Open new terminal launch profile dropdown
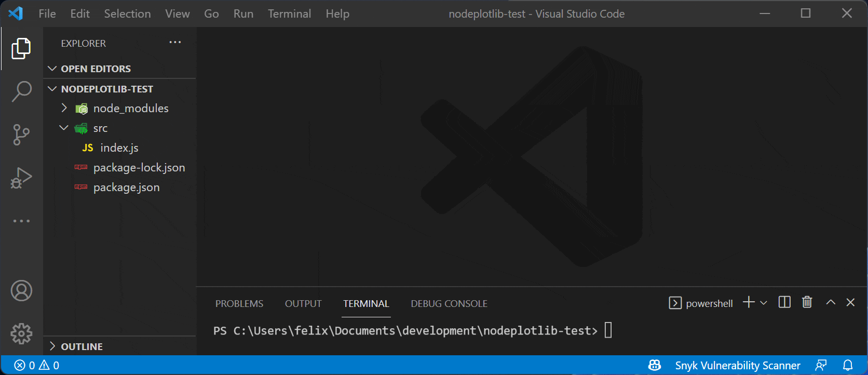 764,303
